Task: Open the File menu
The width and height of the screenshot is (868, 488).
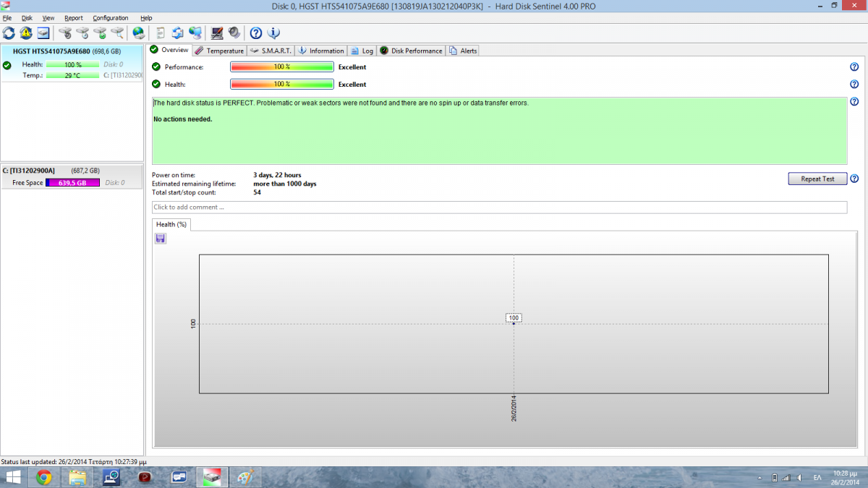Action: tap(7, 17)
